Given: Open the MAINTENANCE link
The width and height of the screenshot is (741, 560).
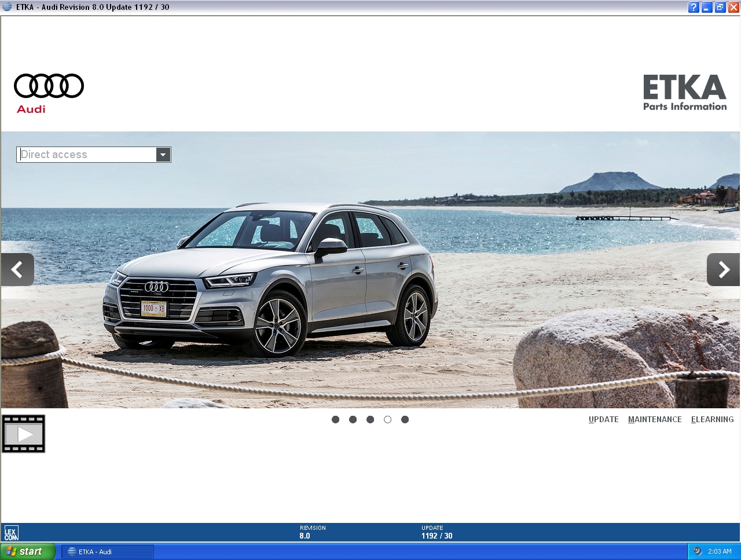Looking at the screenshot, I should [x=655, y=419].
